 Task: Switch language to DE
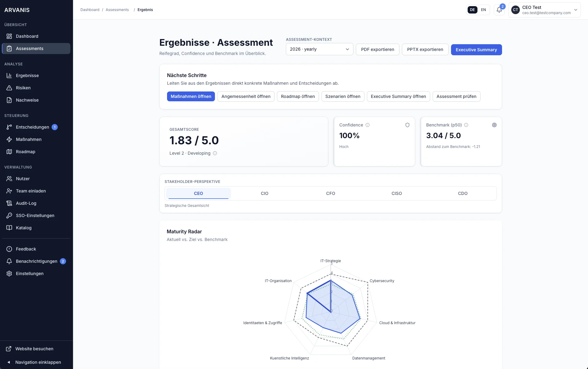[x=472, y=10]
